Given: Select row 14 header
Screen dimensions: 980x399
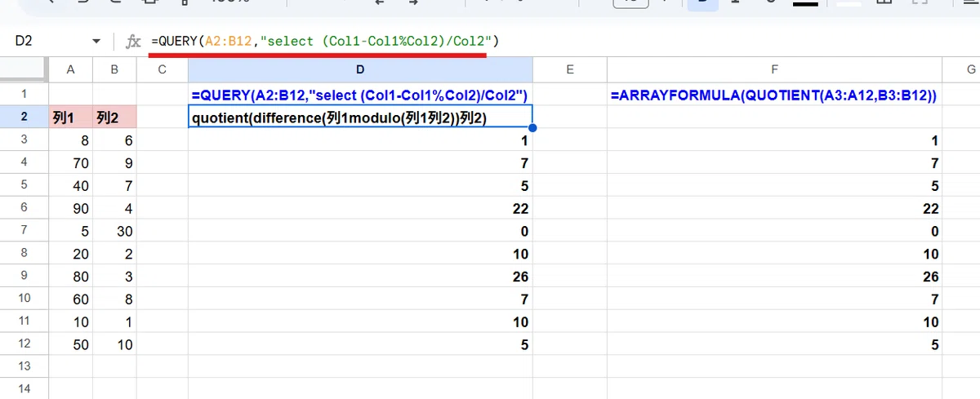Looking at the screenshot, I should (x=24, y=388).
